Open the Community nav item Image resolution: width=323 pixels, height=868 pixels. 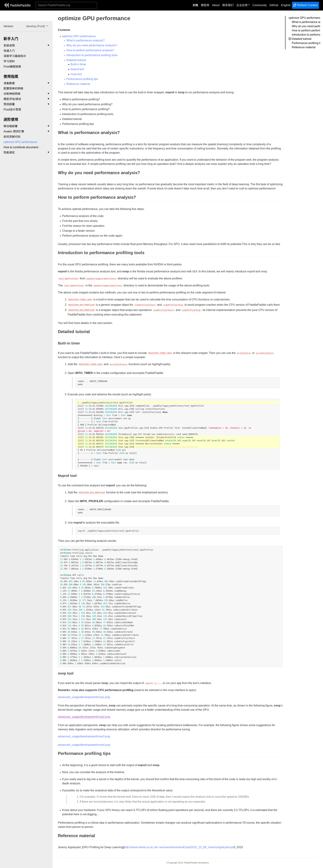pos(259,5)
